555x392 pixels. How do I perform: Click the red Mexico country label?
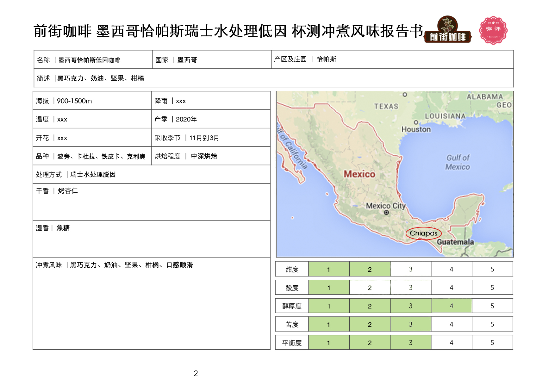[x=359, y=174]
